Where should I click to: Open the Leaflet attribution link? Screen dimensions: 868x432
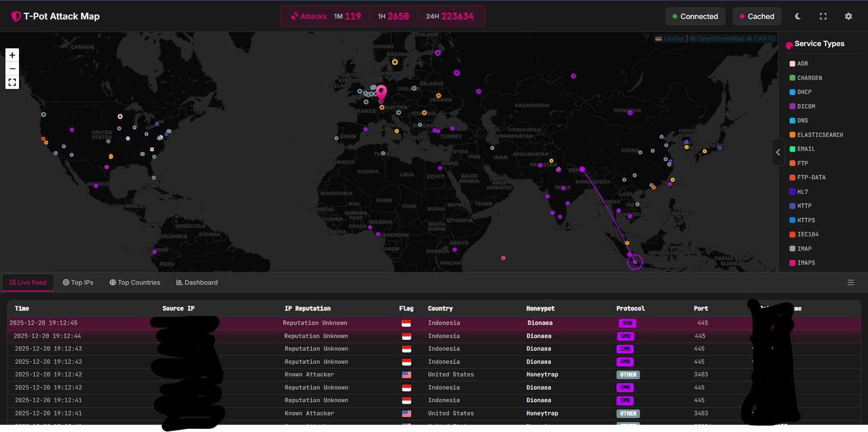pos(673,38)
